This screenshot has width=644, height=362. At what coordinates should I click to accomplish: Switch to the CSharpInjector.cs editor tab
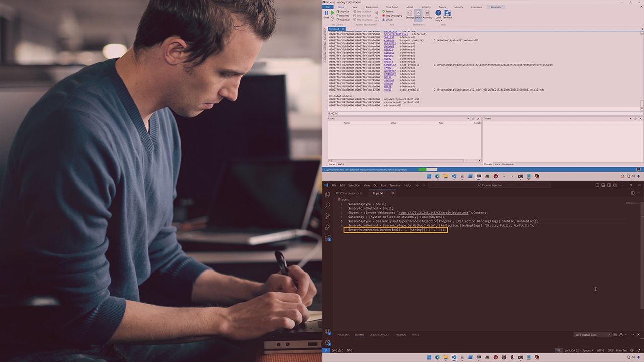pyautogui.click(x=352, y=193)
